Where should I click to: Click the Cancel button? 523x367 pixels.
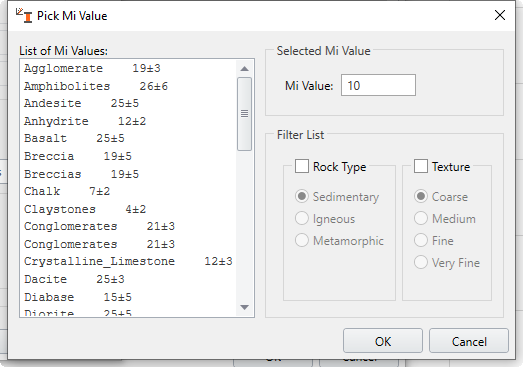tap(469, 341)
